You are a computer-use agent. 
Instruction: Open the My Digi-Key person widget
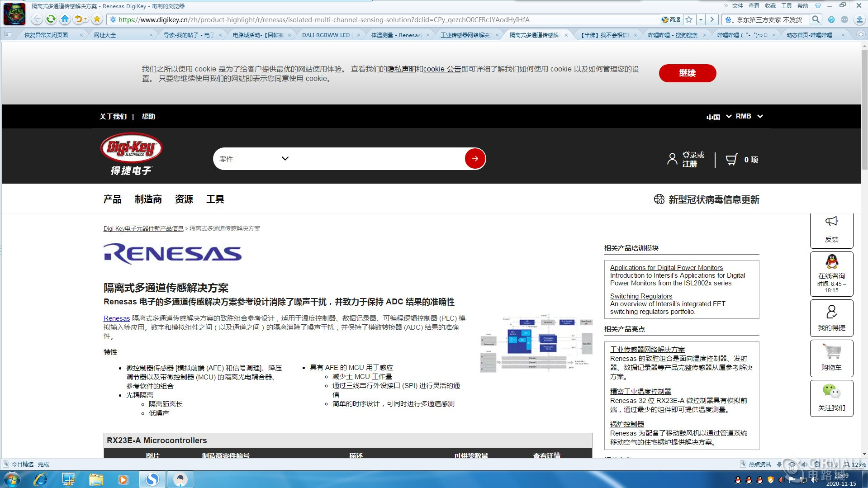(831, 318)
